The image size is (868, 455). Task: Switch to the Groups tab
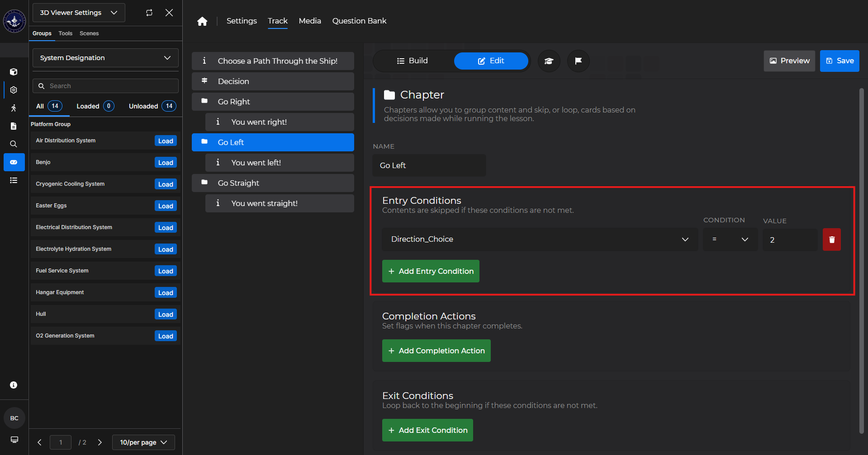click(42, 33)
